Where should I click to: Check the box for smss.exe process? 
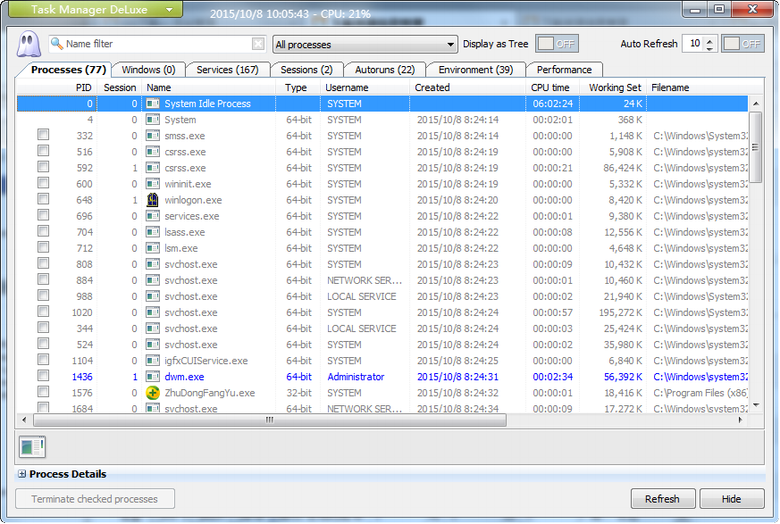[43, 136]
